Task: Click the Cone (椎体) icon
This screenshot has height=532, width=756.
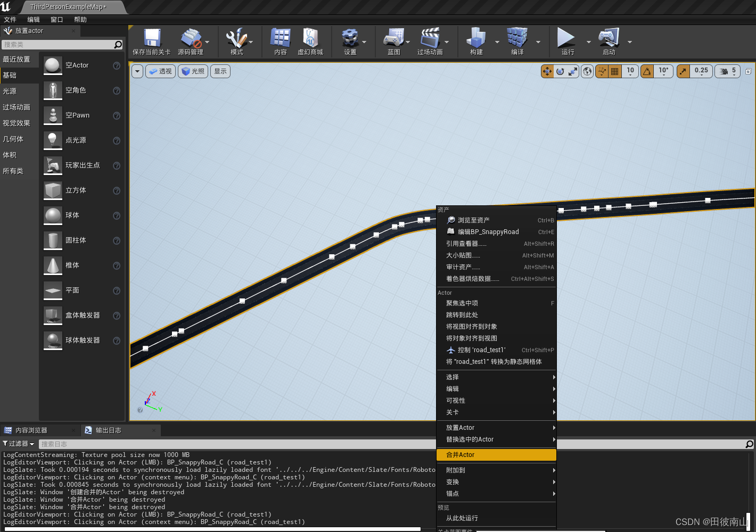Action: (x=53, y=265)
